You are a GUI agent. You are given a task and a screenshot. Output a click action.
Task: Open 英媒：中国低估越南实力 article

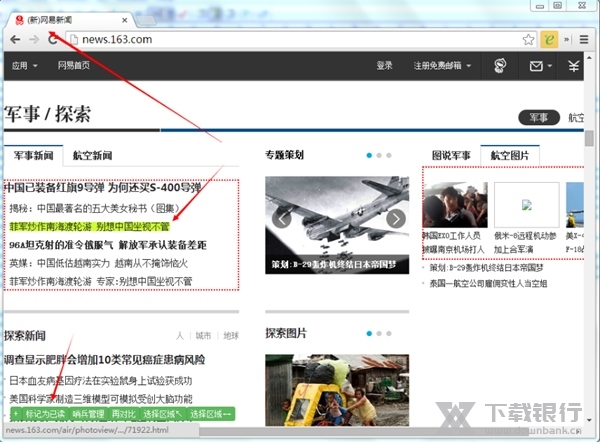click(x=98, y=263)
